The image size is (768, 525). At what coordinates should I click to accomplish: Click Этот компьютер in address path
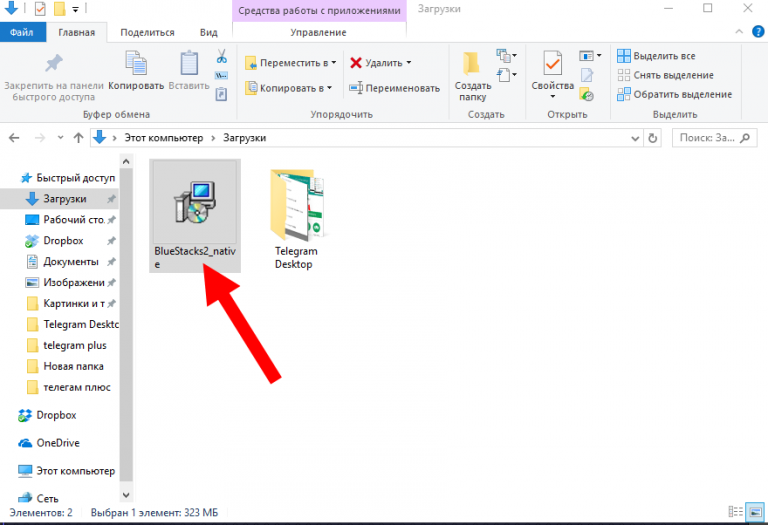coord(164,138)
